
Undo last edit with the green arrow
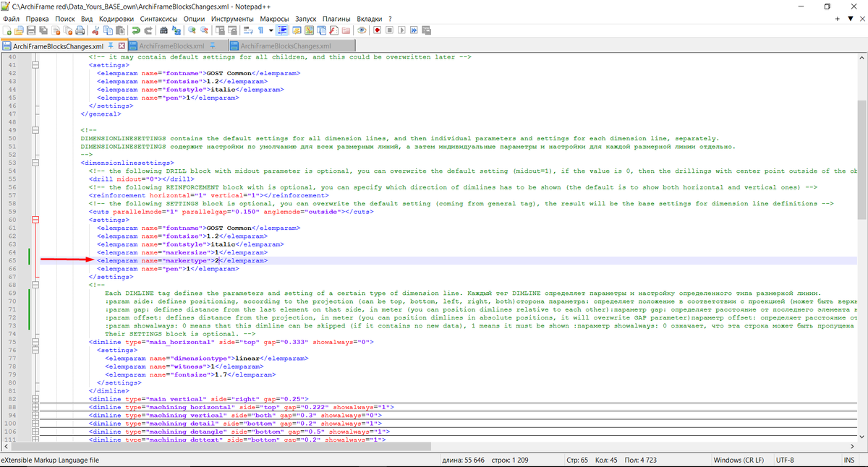click(x=135, y=30)
